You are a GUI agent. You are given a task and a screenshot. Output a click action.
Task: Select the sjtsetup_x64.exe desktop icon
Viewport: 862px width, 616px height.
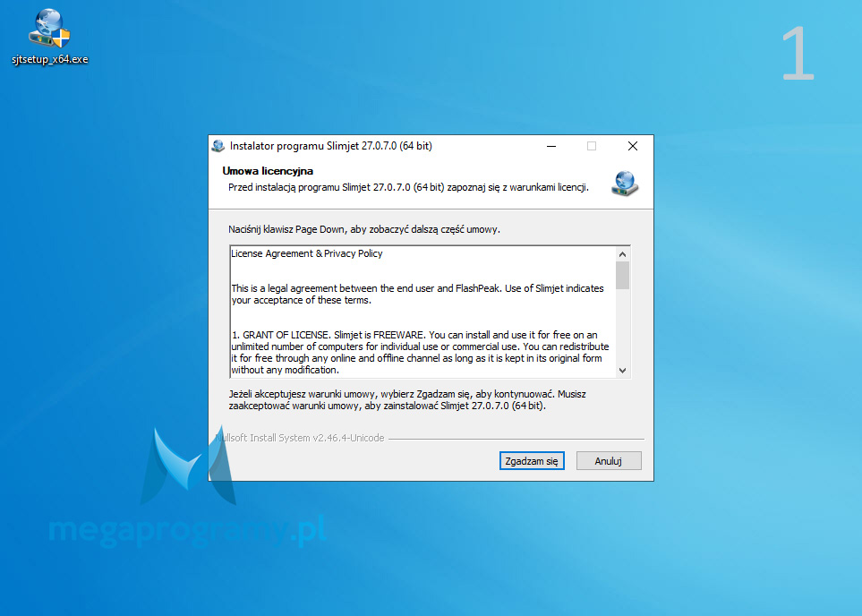[49, 37]
